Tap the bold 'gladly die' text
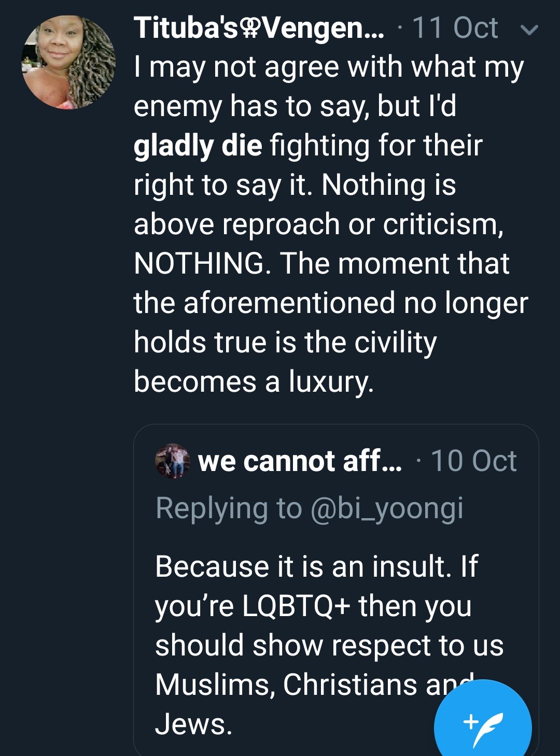The width and height of the screenshot is (560, 756). point(198,146)
